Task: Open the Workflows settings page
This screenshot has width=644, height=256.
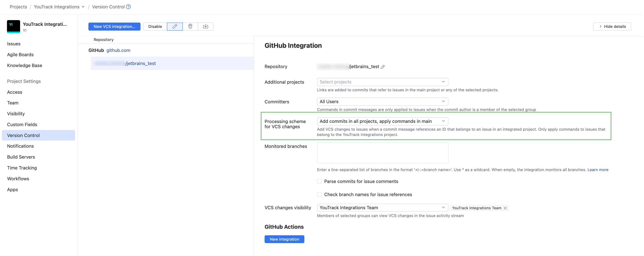Action: (18, 178)
